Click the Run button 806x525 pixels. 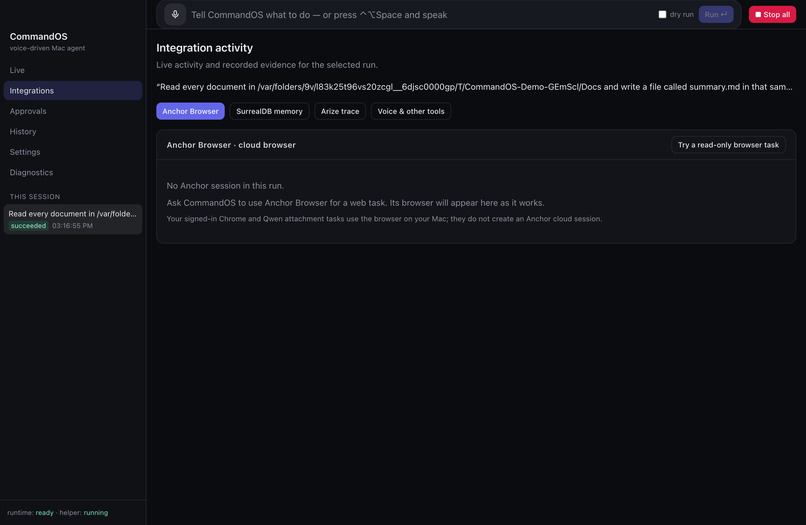click(x=716, y=14)
